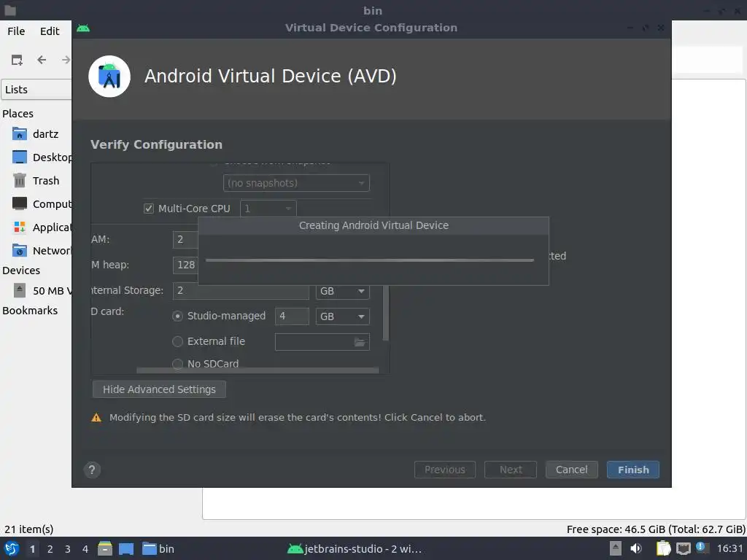Screen dimensions: 747x560
Task: Click the Bookmarks heading in sidebar
Action: pyautogui.click(x=30, y=311)
